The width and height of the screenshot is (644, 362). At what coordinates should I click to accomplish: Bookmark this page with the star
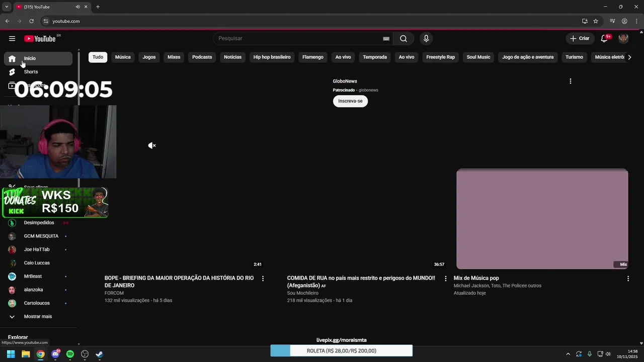click(596, 21)
